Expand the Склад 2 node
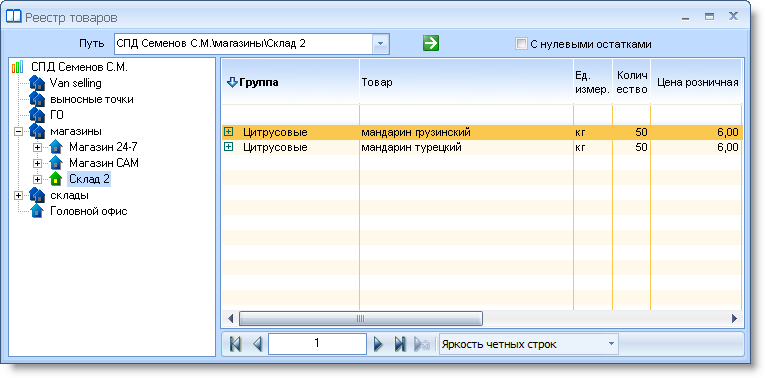The width and height of the screenshot is (765, 378). [38, 179]
